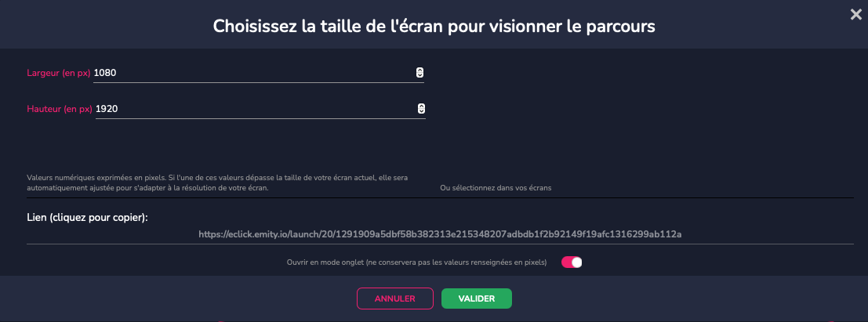The image size is (868, 322).
Task: Click the Lien (cliquez pour copier) heading
Action: (x=88, y=218)
